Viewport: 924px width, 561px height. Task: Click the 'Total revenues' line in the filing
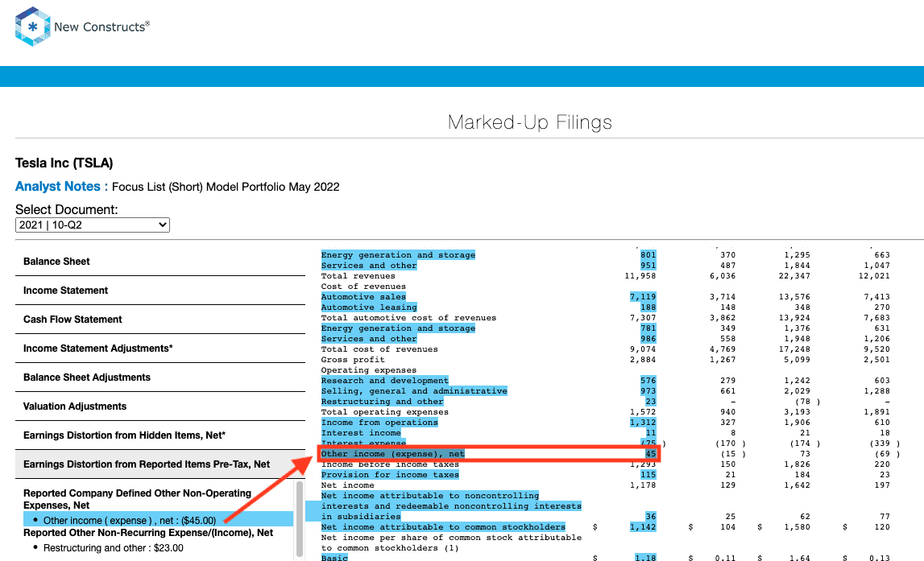point(358,276)
